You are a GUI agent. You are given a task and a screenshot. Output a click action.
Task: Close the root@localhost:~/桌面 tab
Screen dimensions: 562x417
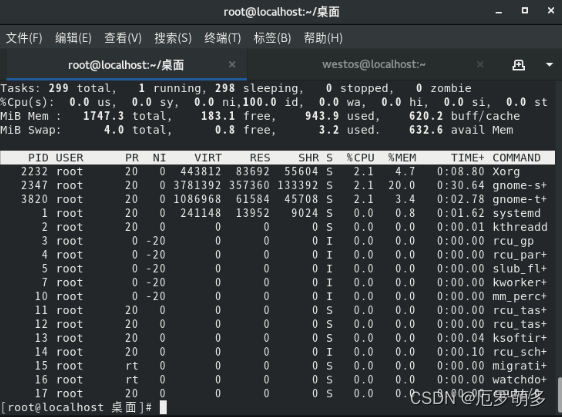(232, 65)
